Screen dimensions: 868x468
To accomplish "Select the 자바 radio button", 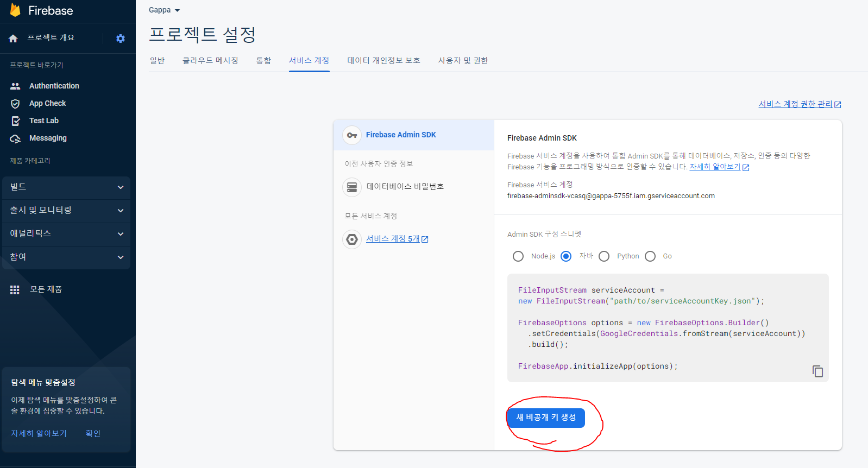I will click(x=566, y=256).
